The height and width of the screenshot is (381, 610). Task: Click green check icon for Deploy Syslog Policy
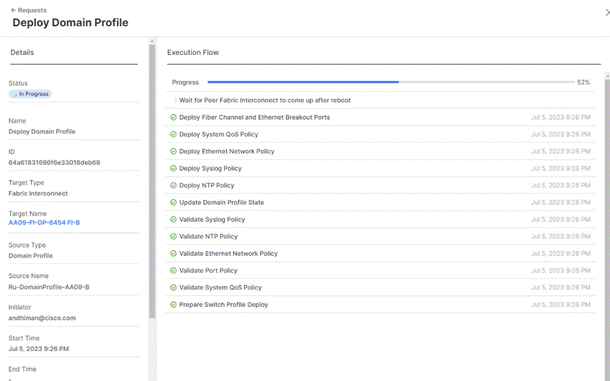click(174, 168)
